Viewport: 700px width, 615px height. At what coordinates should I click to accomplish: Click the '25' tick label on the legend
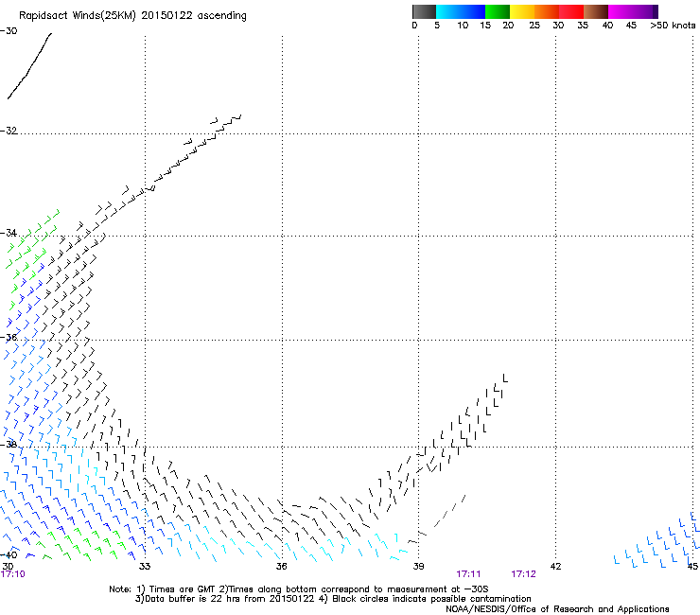pos(534,26)
